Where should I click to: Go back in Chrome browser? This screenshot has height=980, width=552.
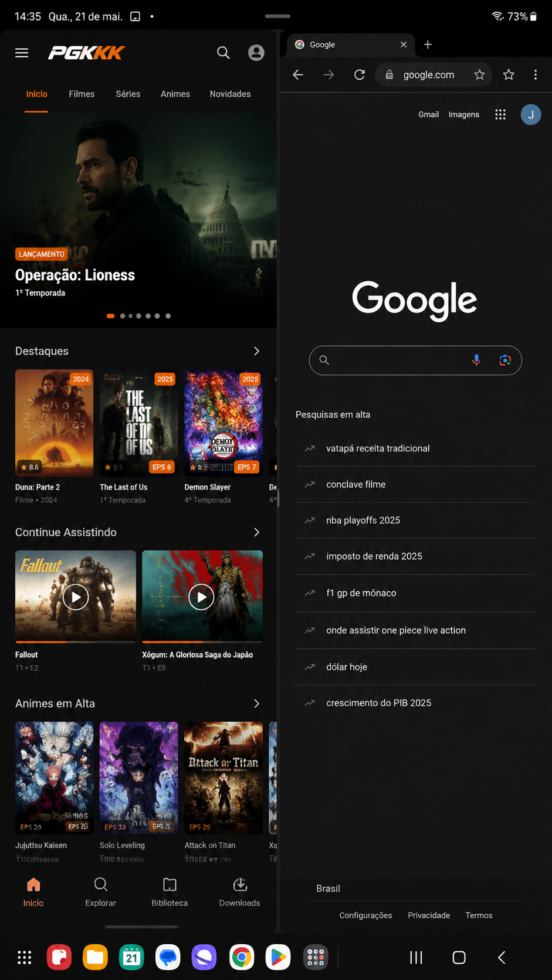[298, 74]
